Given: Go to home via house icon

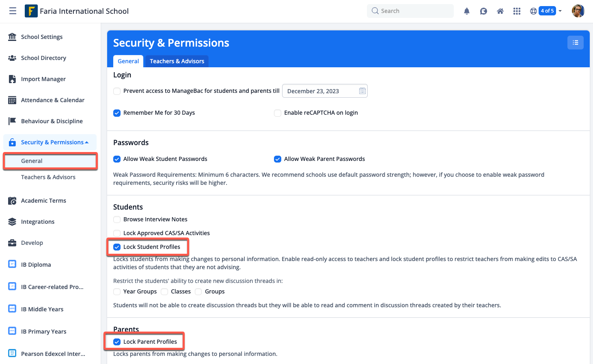Looking at the screenshot, I should pyautogui.click(x=500, y=11).
